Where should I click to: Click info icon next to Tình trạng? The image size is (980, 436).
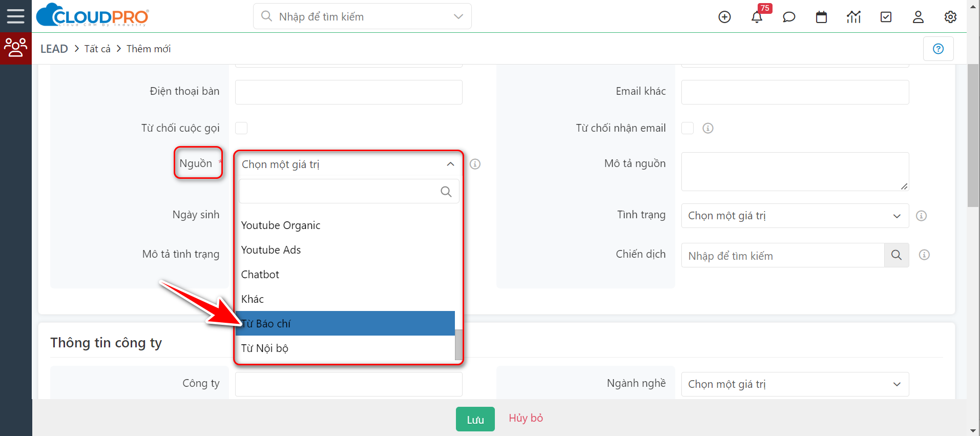[921, 216]
